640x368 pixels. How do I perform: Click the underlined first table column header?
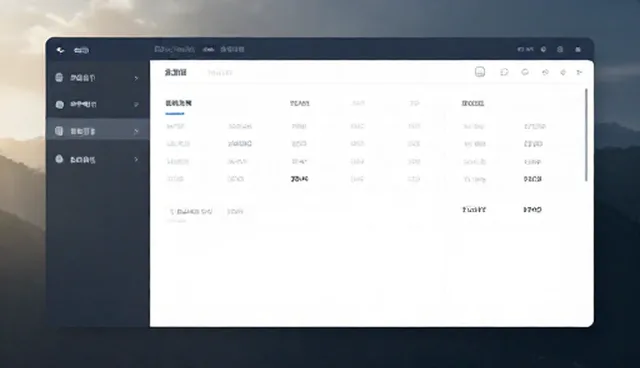pyautogui.click(x=178, y=103)
